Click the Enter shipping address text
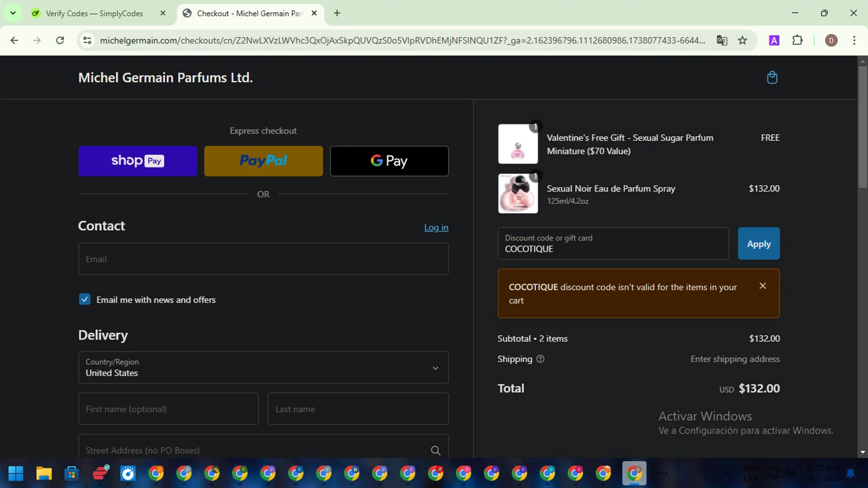868x488 pixels. coord(735,359)
